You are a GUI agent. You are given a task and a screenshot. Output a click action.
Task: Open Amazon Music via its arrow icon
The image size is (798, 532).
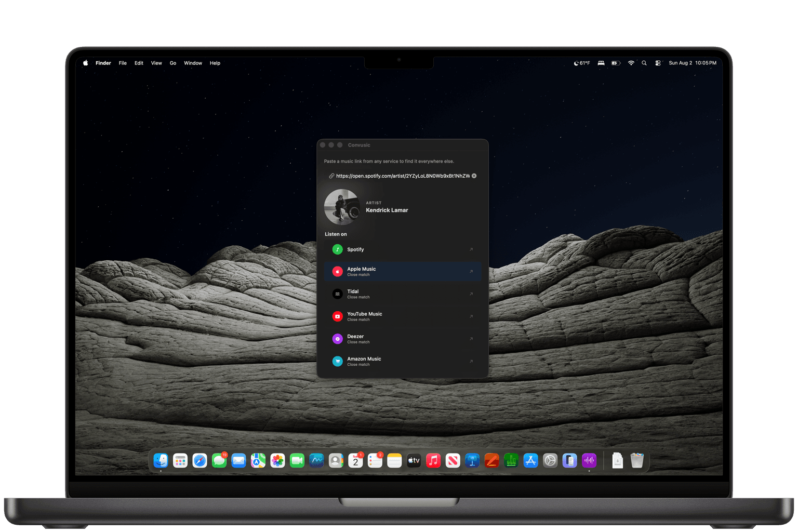[471, 361]
